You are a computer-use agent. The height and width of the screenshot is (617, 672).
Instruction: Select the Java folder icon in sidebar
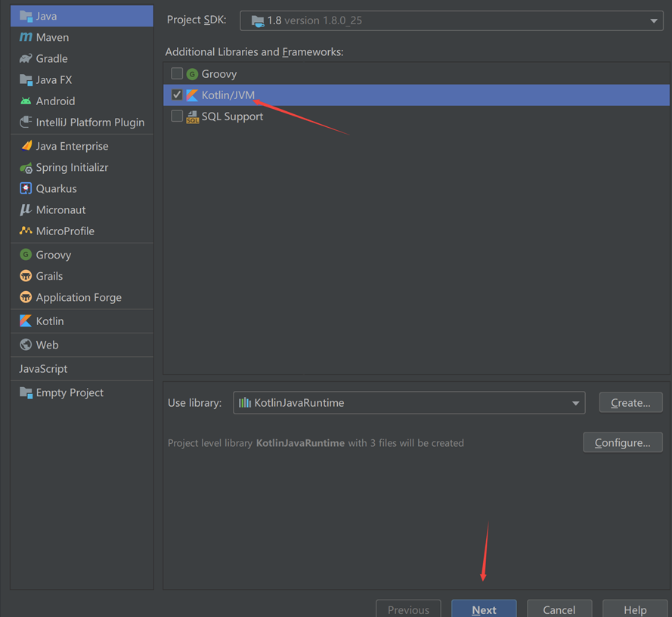pos(26,17)
